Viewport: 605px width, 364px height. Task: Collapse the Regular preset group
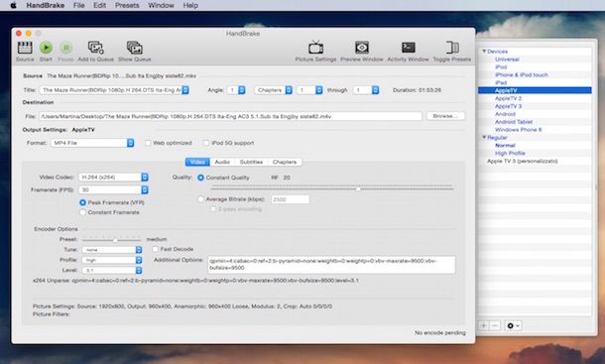click(x=484, y=138)
